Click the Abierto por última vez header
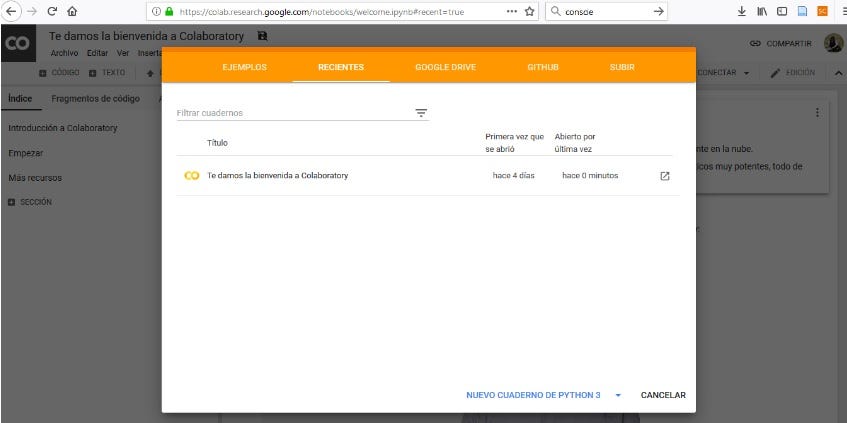This screenshot has height=423, width=847. click(x=575, y=143)
